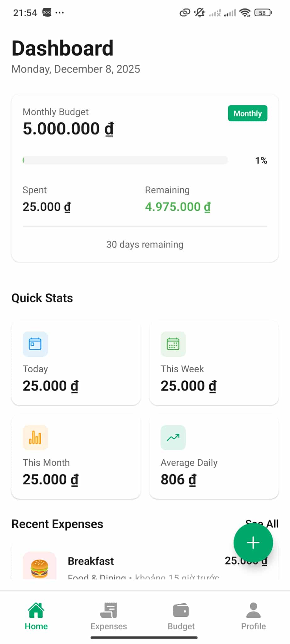290x644 pixels.
Task: Tap the This Week calendar icon
Action: (173, 344)
